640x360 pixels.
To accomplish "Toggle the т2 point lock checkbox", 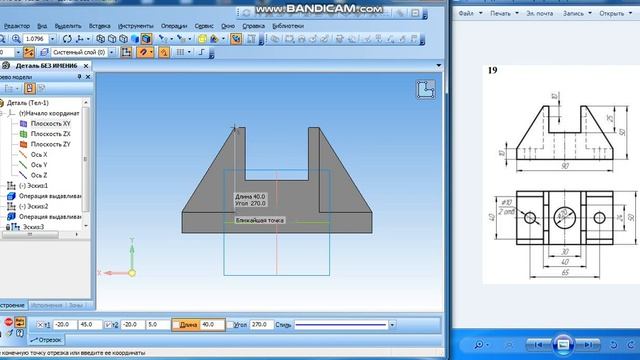I will coord(108,325).
